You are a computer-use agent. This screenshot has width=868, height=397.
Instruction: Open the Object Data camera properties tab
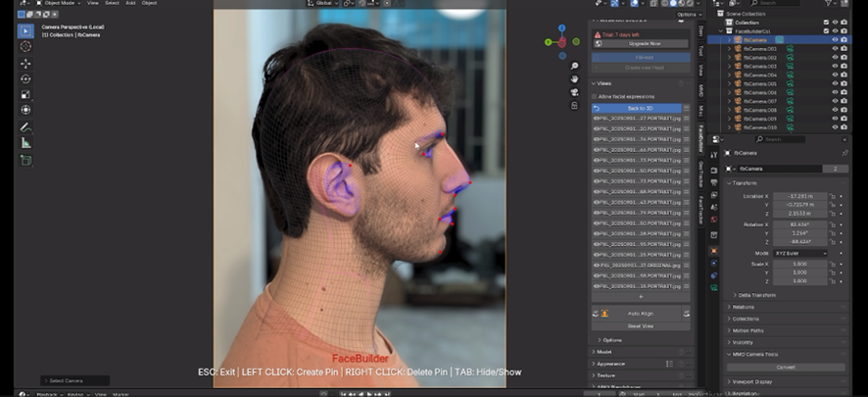714,287
